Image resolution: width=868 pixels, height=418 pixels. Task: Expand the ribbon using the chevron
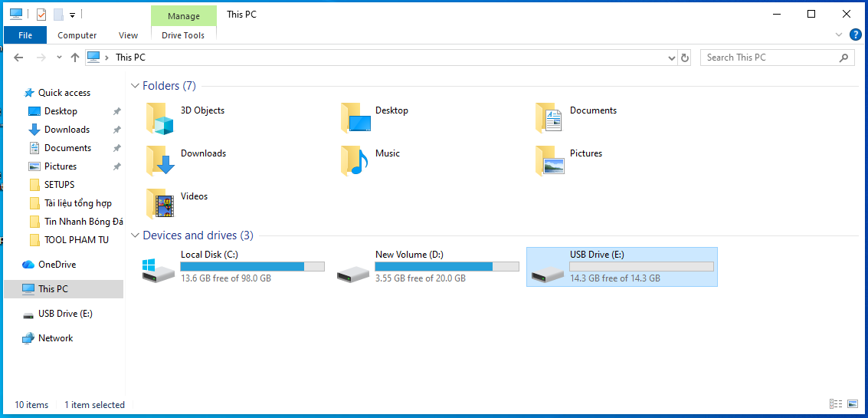pyautogui.click(x=839, y=35)
